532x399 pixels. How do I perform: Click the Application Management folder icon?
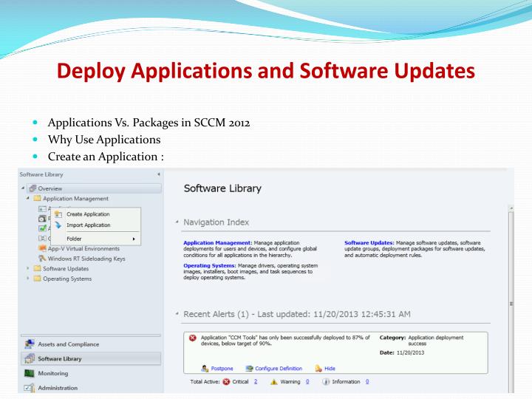click(38, 198)
